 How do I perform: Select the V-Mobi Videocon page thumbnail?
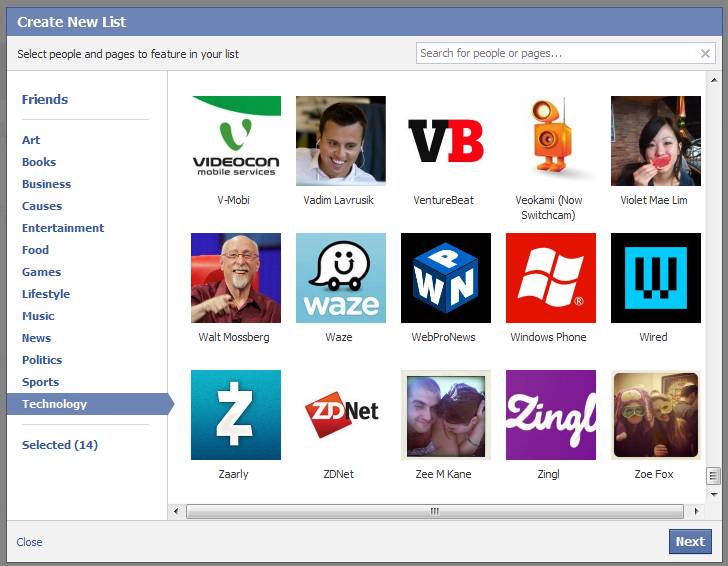click(236, 141)
